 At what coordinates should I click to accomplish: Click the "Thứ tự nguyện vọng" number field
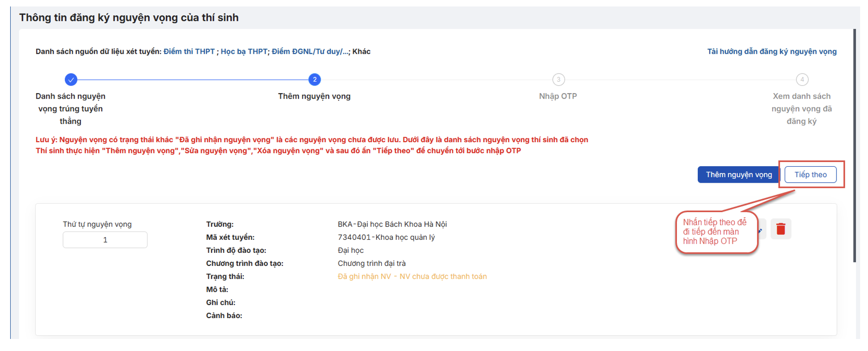point(105,240)
